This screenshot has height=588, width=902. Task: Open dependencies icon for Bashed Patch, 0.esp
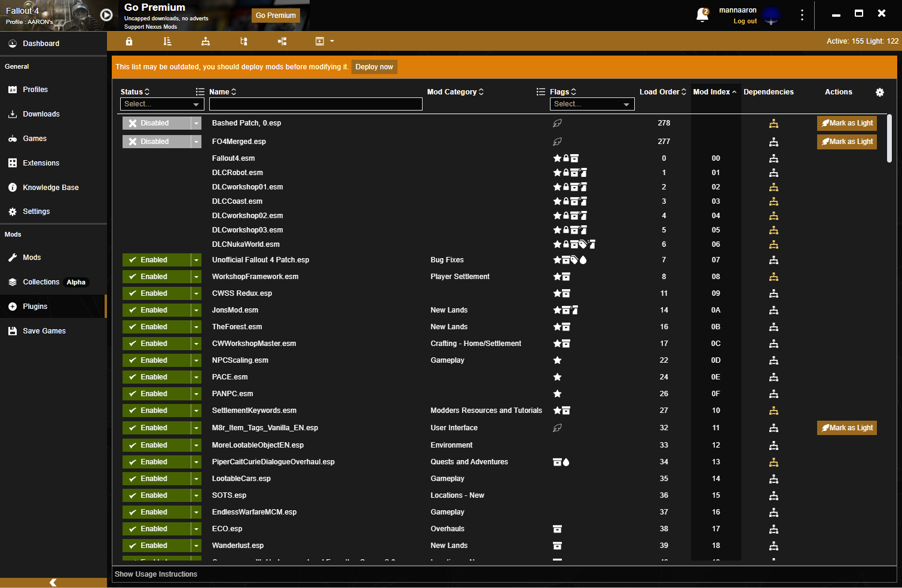click(773, 124)
